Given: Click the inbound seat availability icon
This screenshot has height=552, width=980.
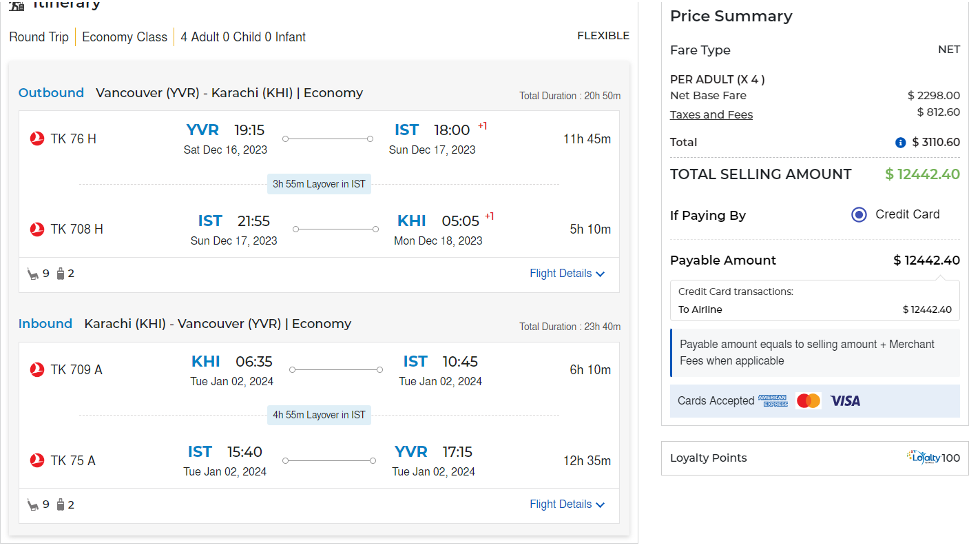Looking at the screenshot, I should (x=33, y=504).
